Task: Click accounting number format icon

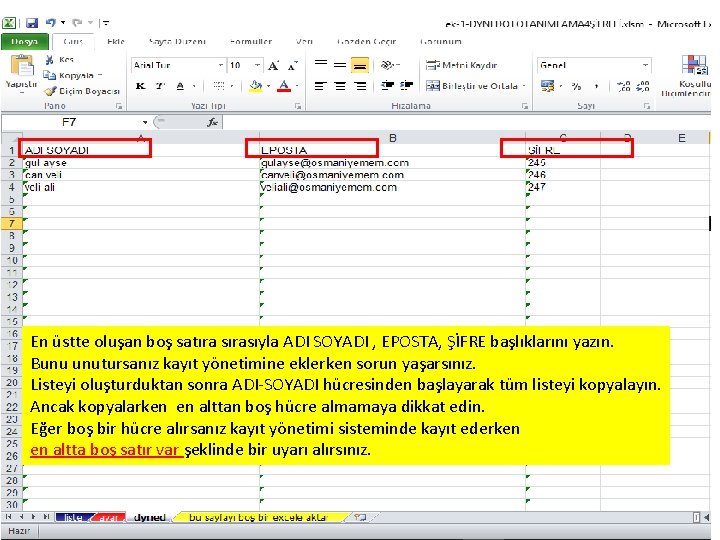Action: click(x=548, y=86)
